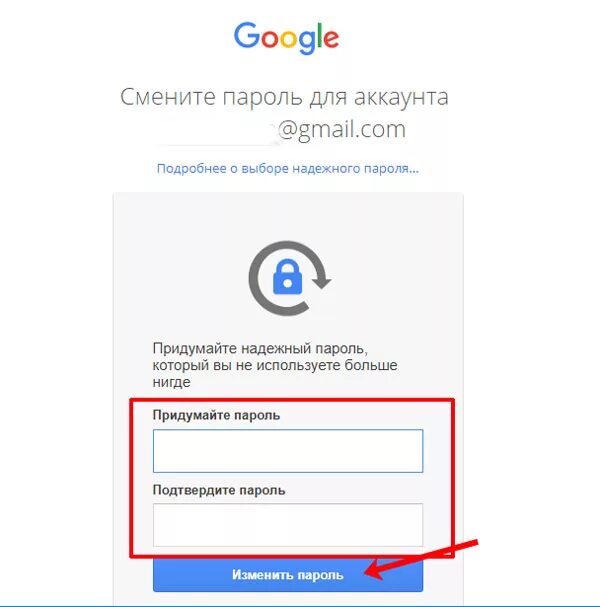Click the green letter l in Google logo
Image resolution: width=600 pixels, height=607 pixels.
(x=320, y=35)
